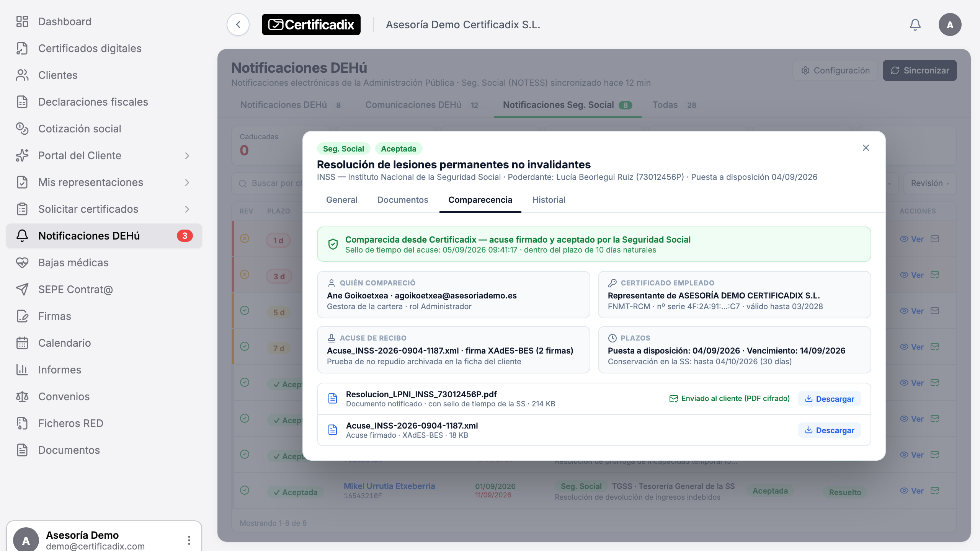Select Notificaciones DEHú in sidebar
The height and width of the screenshot is (551, 980).
click(x=104, y=236)
